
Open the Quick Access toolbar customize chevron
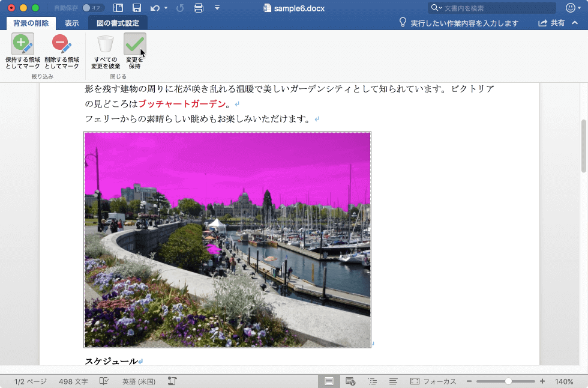217,8
